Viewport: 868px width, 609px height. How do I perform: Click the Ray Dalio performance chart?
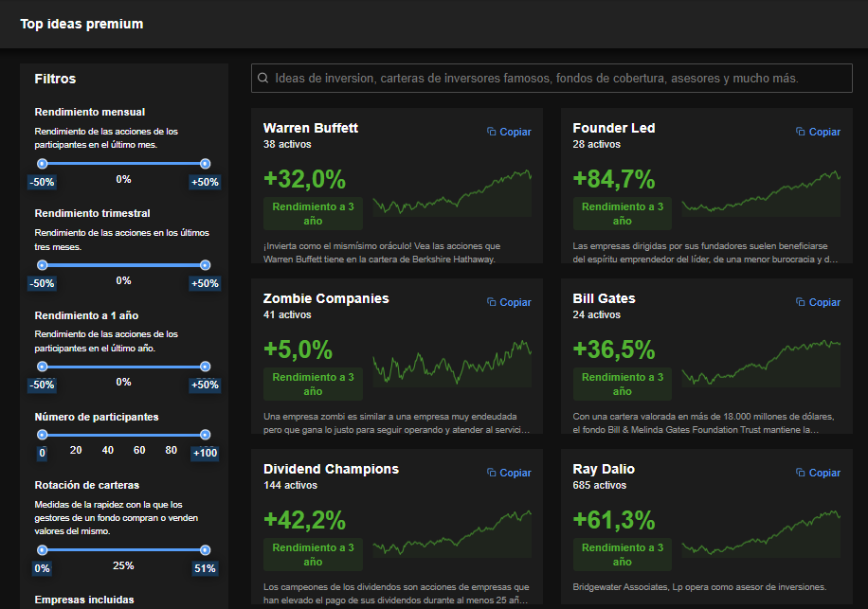(x=761, y=533)
